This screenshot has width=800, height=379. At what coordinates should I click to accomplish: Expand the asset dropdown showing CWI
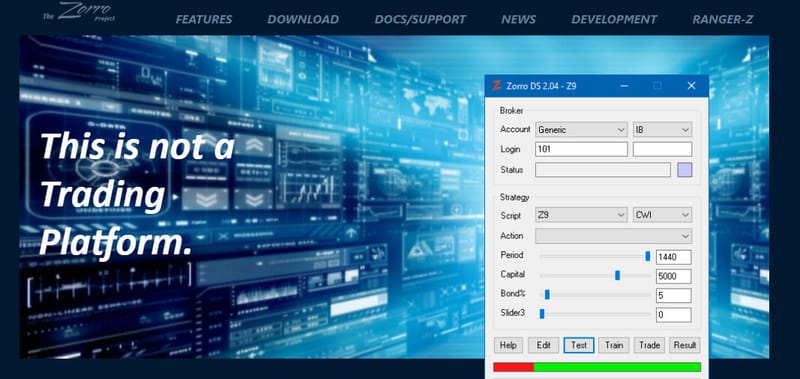[x=662, y=215]
